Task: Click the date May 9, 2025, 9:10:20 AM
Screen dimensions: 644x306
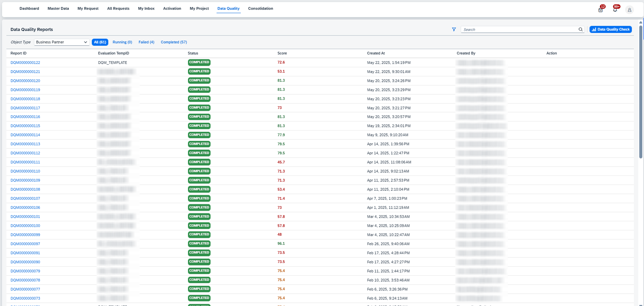Action: coord(388,135)
